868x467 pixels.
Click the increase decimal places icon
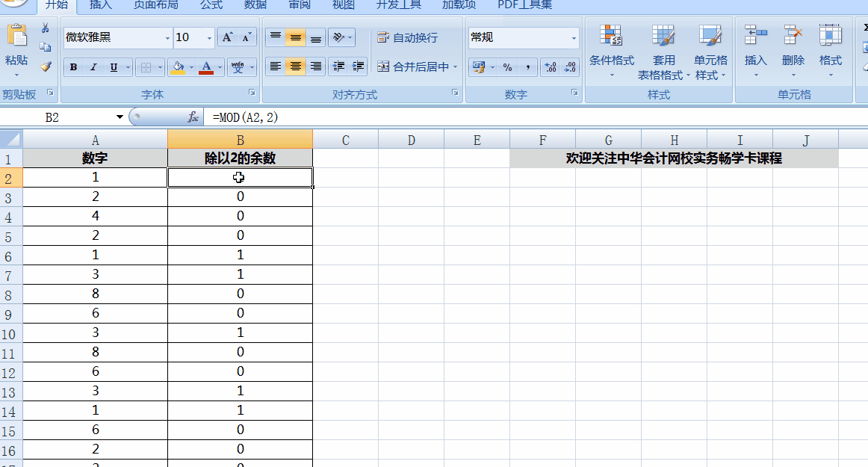551,67
